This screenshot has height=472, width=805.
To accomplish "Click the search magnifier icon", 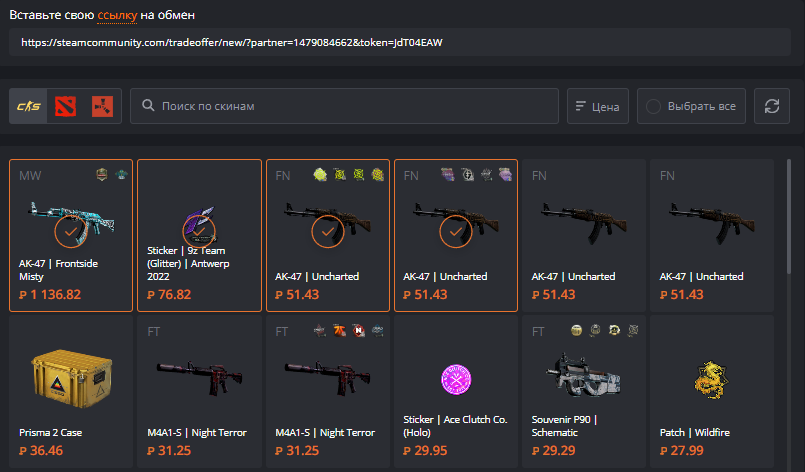I will point(148,106).
